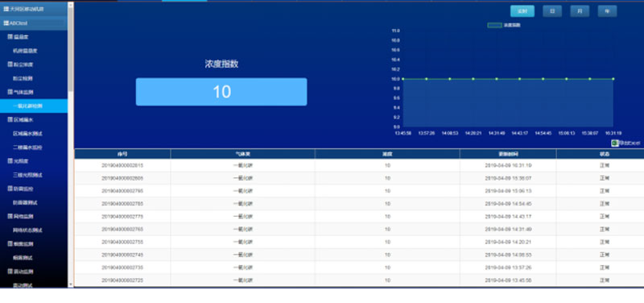Click update time 2019-04-09 13:45:58
The height and width of the screenshot is (303, 644).
tap(508, 280)
